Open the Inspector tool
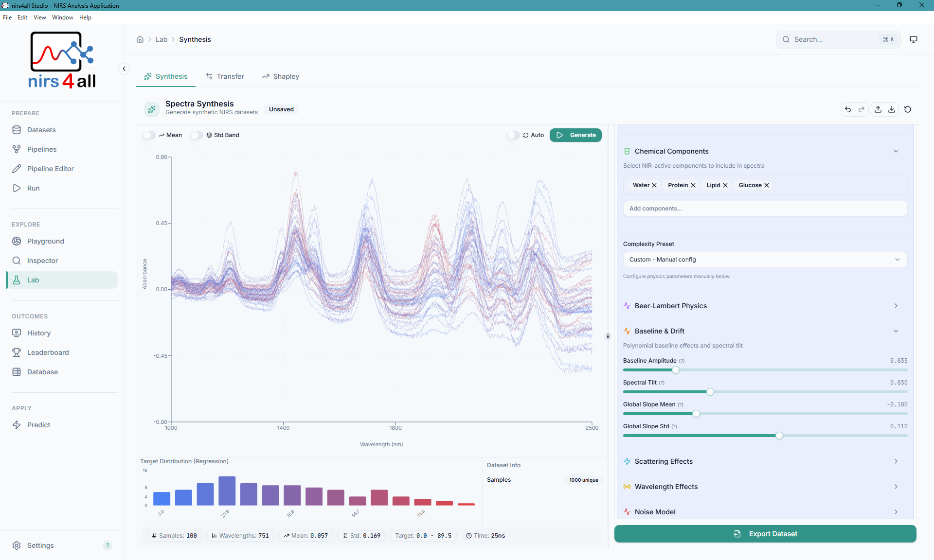Image resolution: width=934 pixels, height=560 pixels. (41, 260)
